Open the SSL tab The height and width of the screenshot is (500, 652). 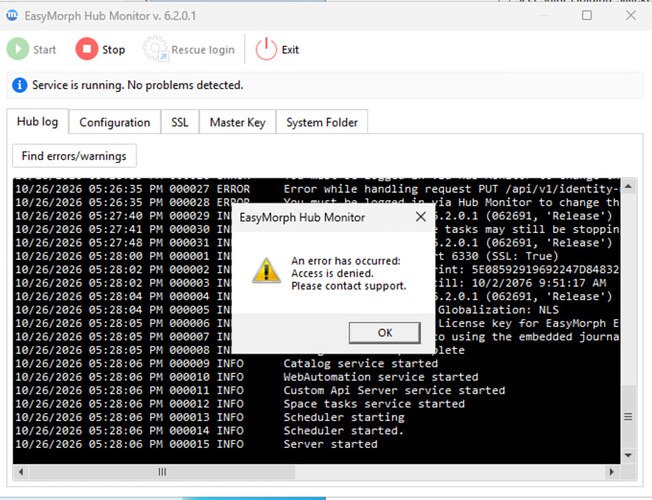click(x=180, y=122)
